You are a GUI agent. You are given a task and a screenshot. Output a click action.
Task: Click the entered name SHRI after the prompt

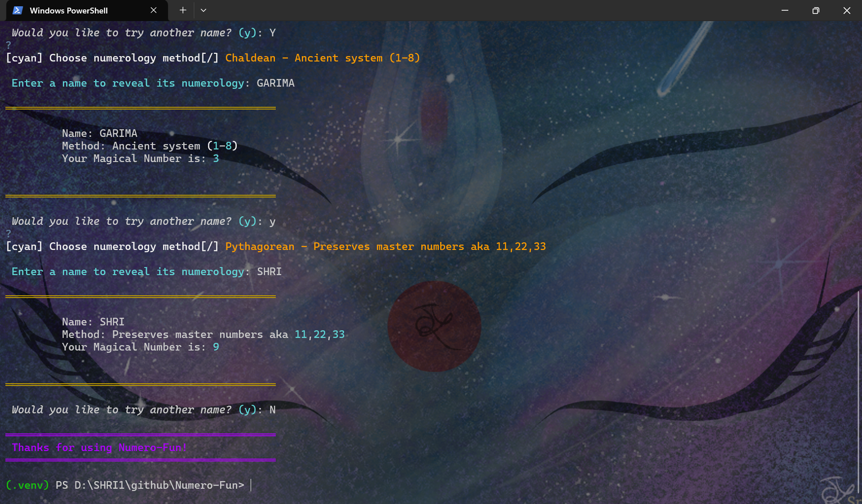click(269, 272)
